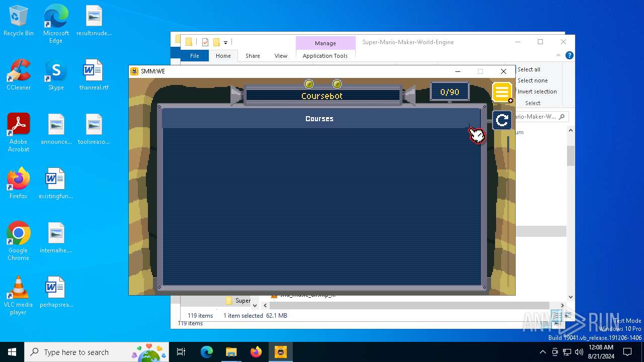Show hidden system tray icons

(x=542, y=352)
